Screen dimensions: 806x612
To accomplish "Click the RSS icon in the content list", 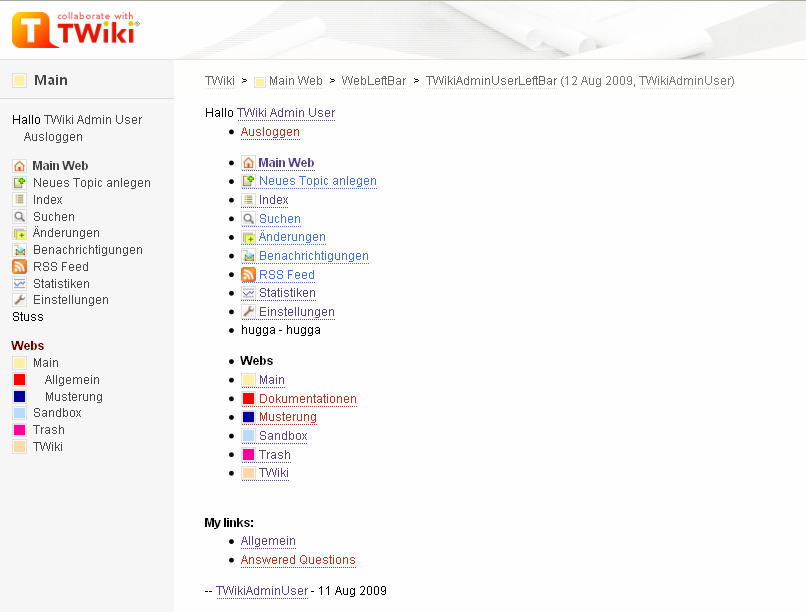I will [248, 275].
